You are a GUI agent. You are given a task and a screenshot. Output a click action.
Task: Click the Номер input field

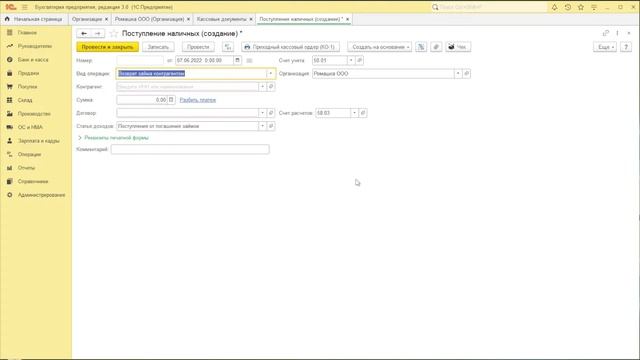pyautogui.click(x=140, y=60)
